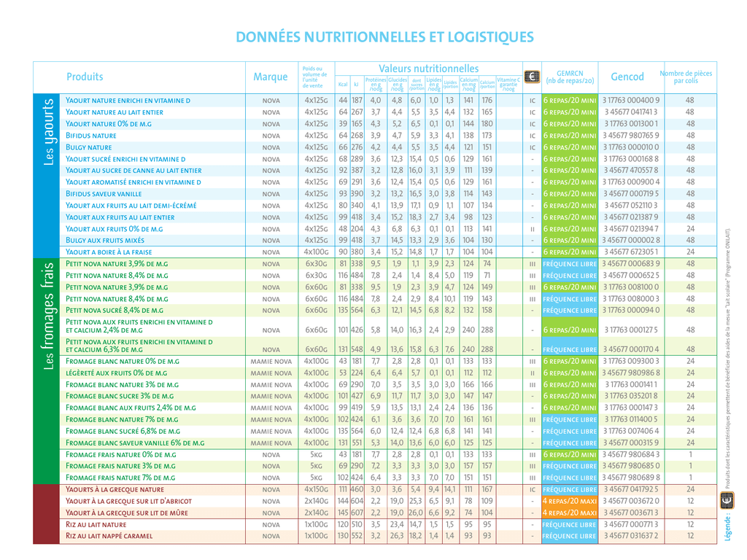
Task: Click Fromage frais nature 0% de M.G
Action: pyautogui.click(x=121, y=455)
